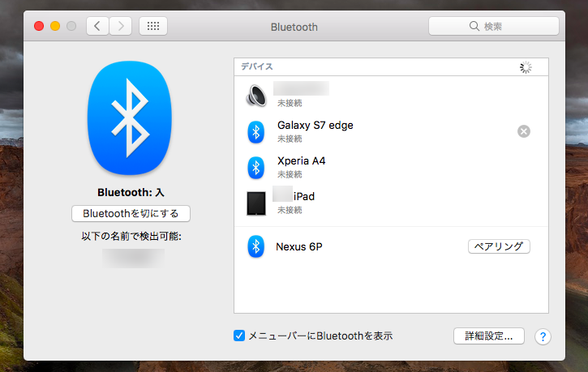Go back with the left arrow

[97, 26]
